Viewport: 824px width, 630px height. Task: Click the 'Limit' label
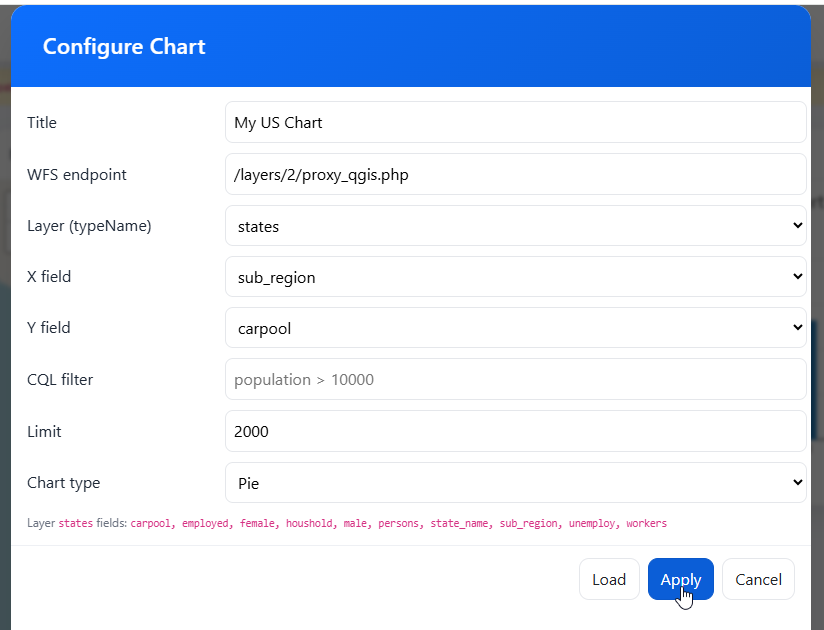44,431
